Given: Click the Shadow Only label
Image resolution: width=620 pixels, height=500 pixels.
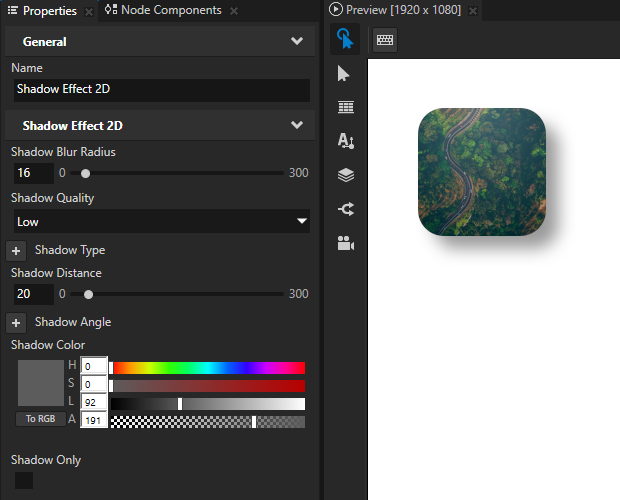Looking at the screenshot, I should [46, 460].
